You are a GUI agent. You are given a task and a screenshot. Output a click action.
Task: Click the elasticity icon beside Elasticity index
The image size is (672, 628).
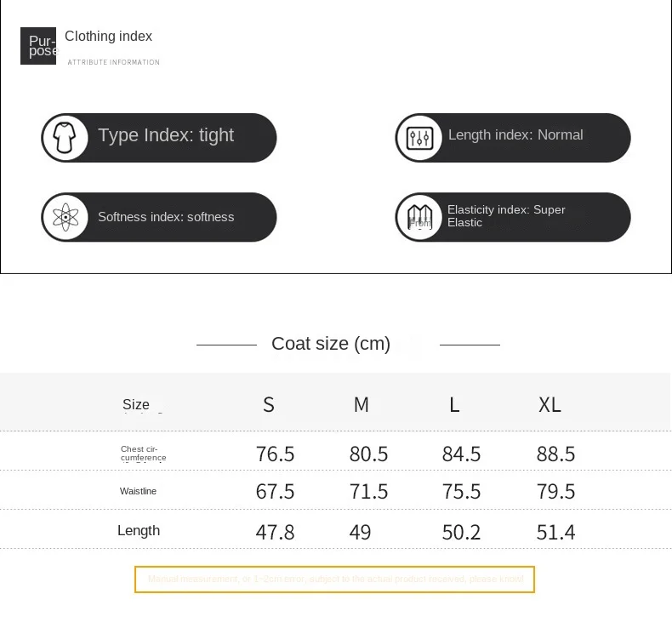tap(419, 217)
